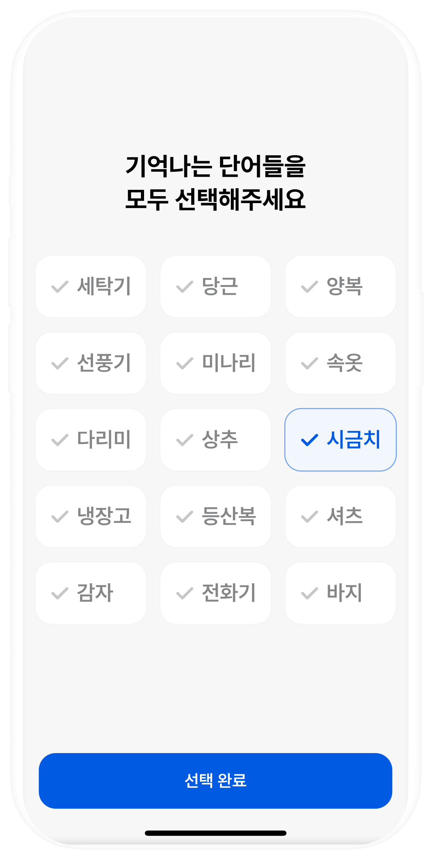437x868 pixels.
Task: Select the 선풍기 word chip
Action: 91,363
